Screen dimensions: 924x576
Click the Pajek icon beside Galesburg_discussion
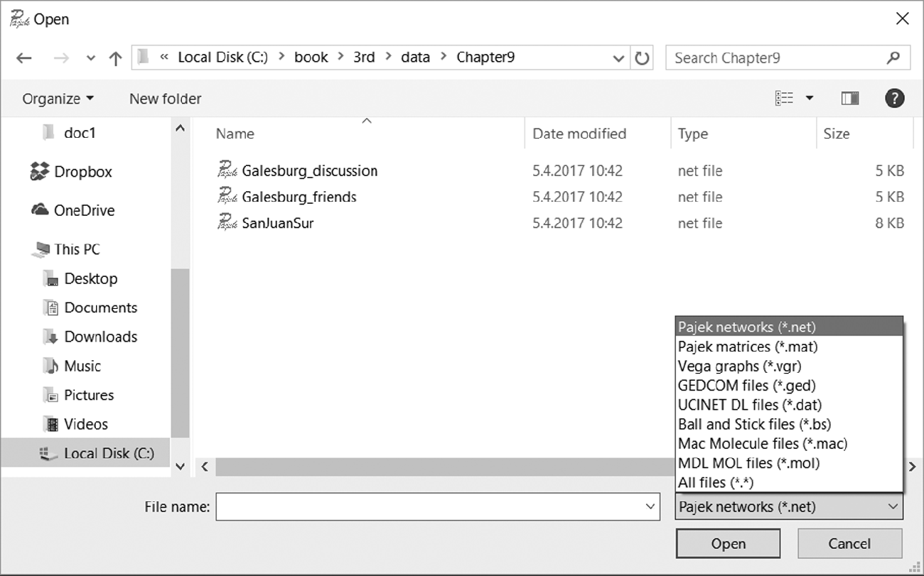[226, 170]
